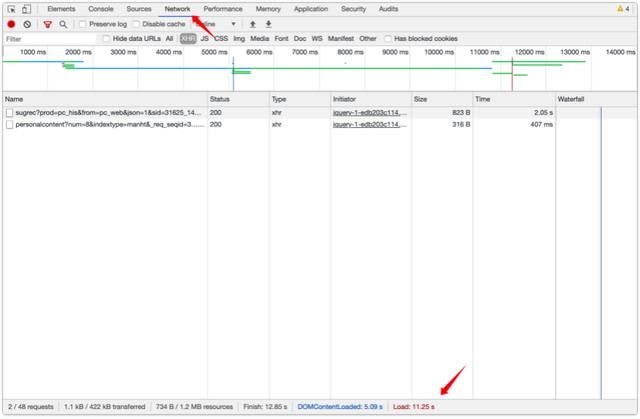Viewport: 640px width, 419px height.
Task: Check Hide data URLs option
Action: tap(106, 39)
